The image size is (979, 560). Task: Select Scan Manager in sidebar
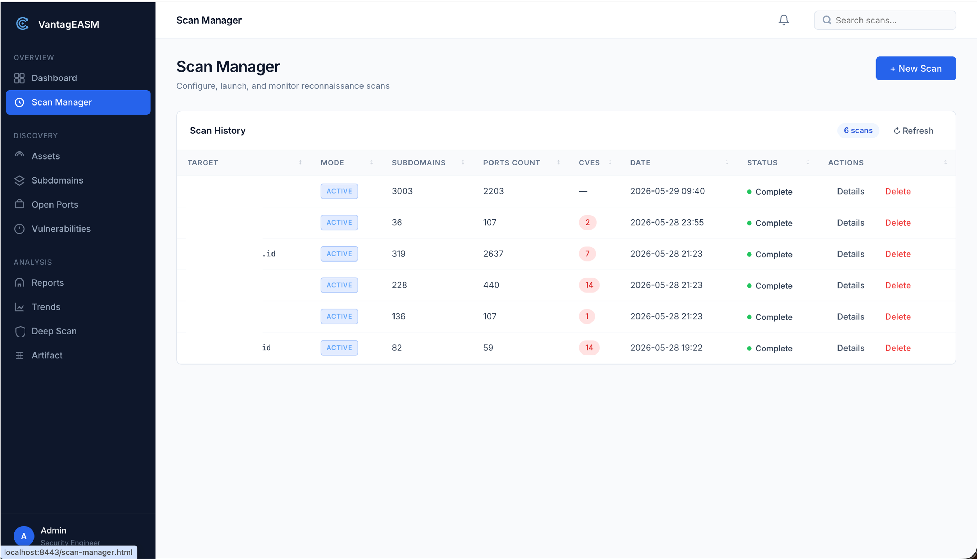(x=78, y=102)
